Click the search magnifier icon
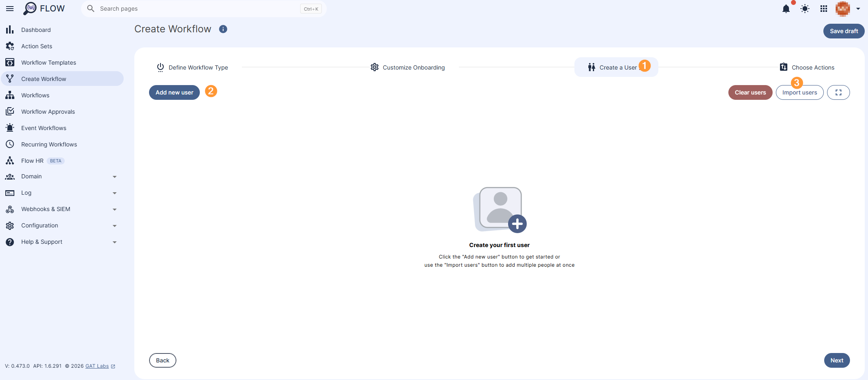Screen dimensions: 868x380 tap(90, 9)
